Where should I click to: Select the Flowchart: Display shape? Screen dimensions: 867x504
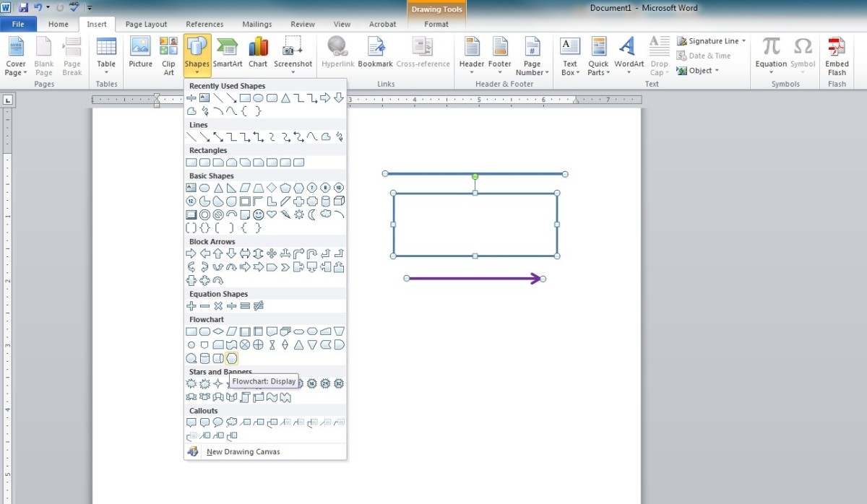(232, 357)
